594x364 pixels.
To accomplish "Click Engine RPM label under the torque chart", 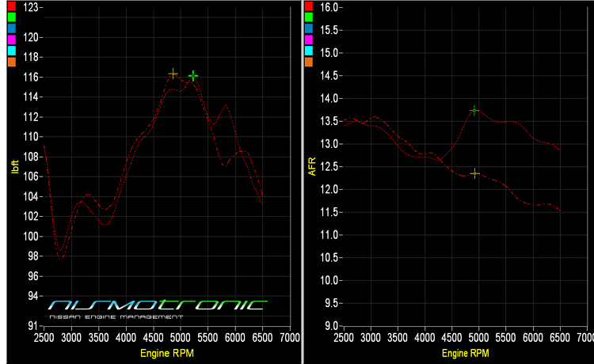I will click(x=166, y=351).
